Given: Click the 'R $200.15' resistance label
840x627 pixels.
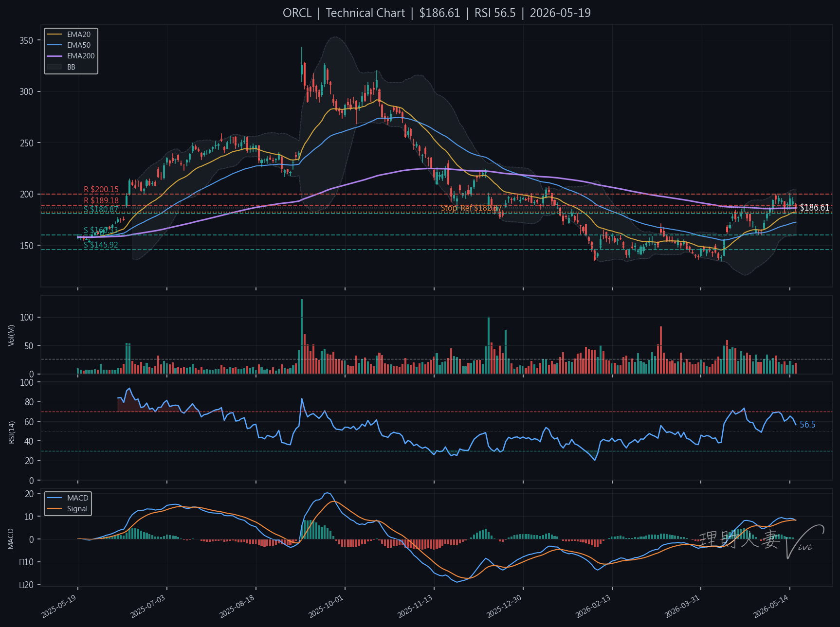Looking at the screenshot, I should [101, 190].
